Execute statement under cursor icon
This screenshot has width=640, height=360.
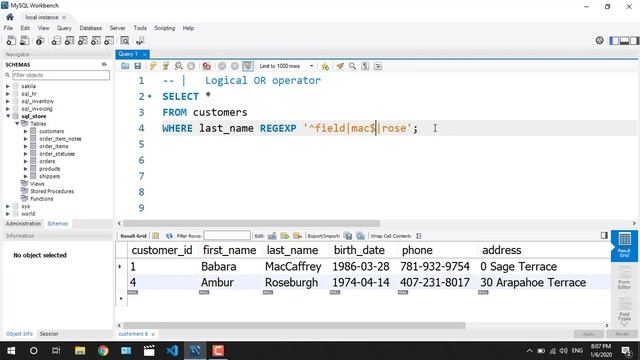point(166,66)
